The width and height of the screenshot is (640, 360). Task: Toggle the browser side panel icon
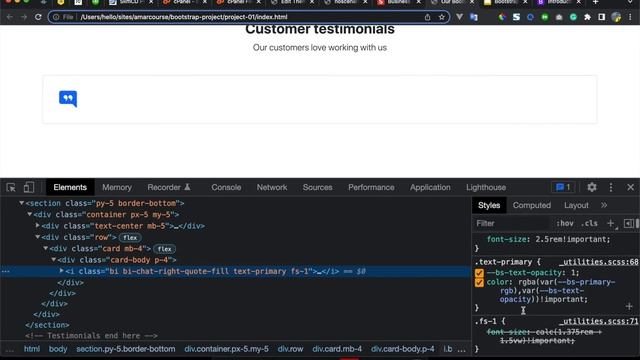pyautogui.click(x=602, y=17)
